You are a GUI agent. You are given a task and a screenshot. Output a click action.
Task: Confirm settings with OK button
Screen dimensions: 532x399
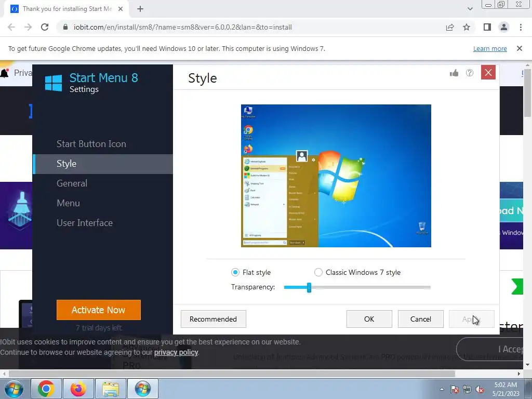pyautogui.click(x=369, y=319)
